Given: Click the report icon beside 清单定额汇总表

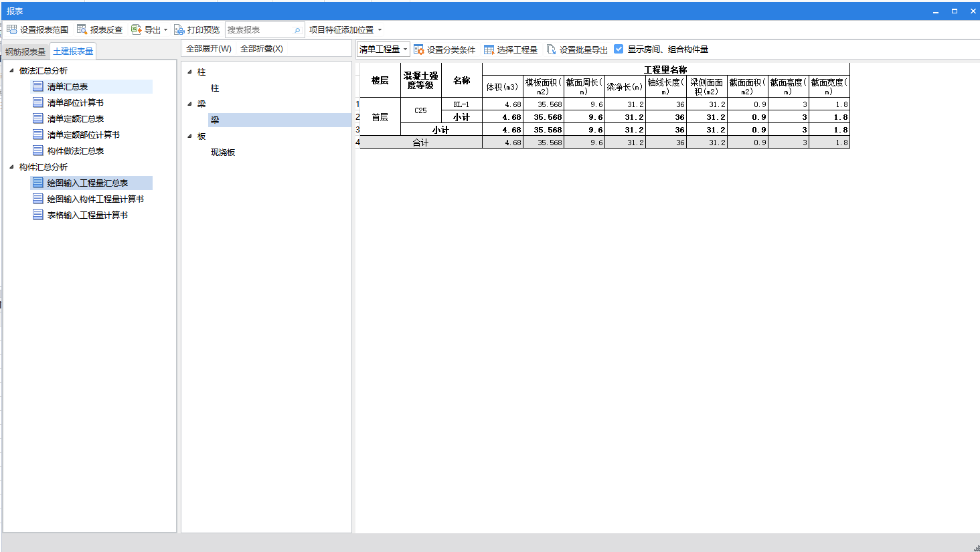Looking at the screenshot, I should pyautogui.click(x=38, y=118).
